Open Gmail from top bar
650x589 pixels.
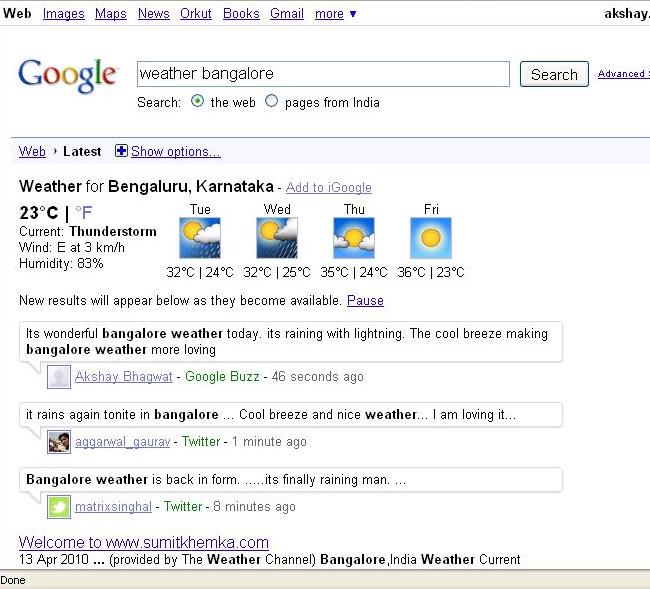click(287, 14)
